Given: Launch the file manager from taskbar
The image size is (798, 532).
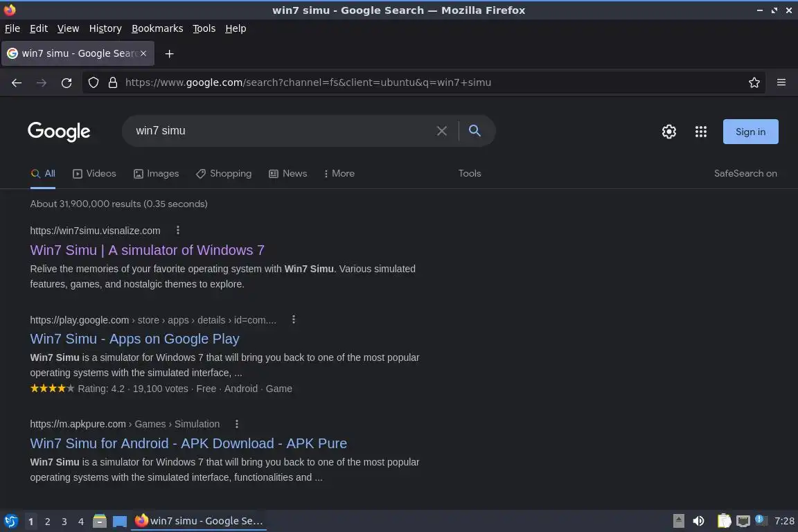Looking at the screenshot, I should 100,521.
